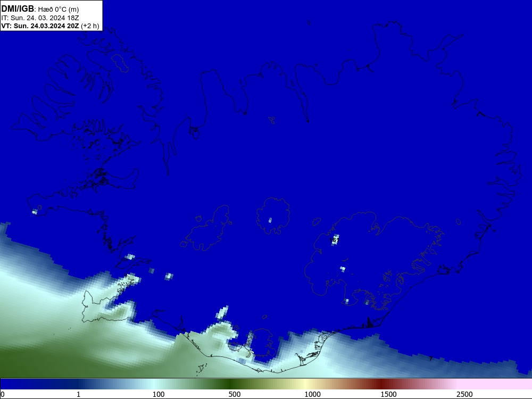Click the 'IT: Sun. 24. 03. 2024 18Z' line
This screenshot has width=532, height=399.
coord(40,18)
